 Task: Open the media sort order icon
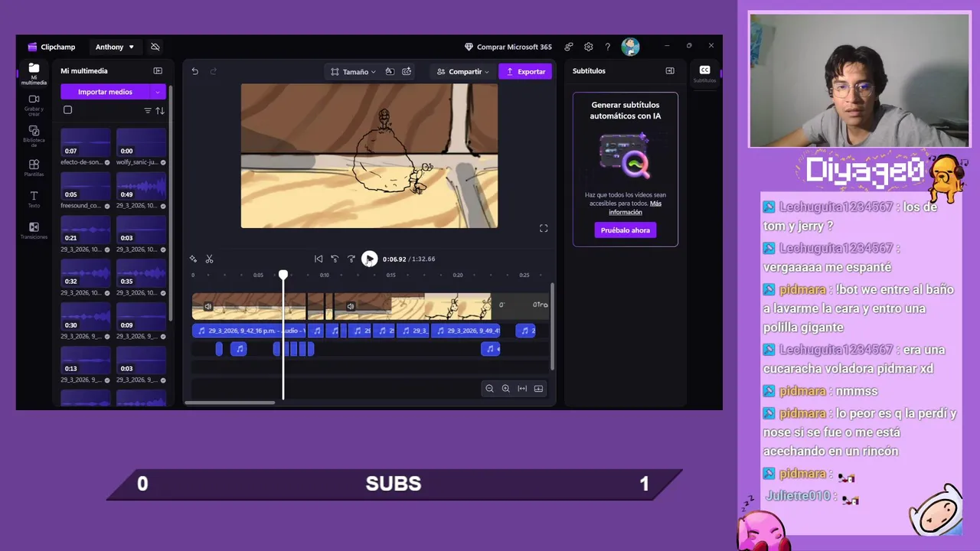(160, 111)
